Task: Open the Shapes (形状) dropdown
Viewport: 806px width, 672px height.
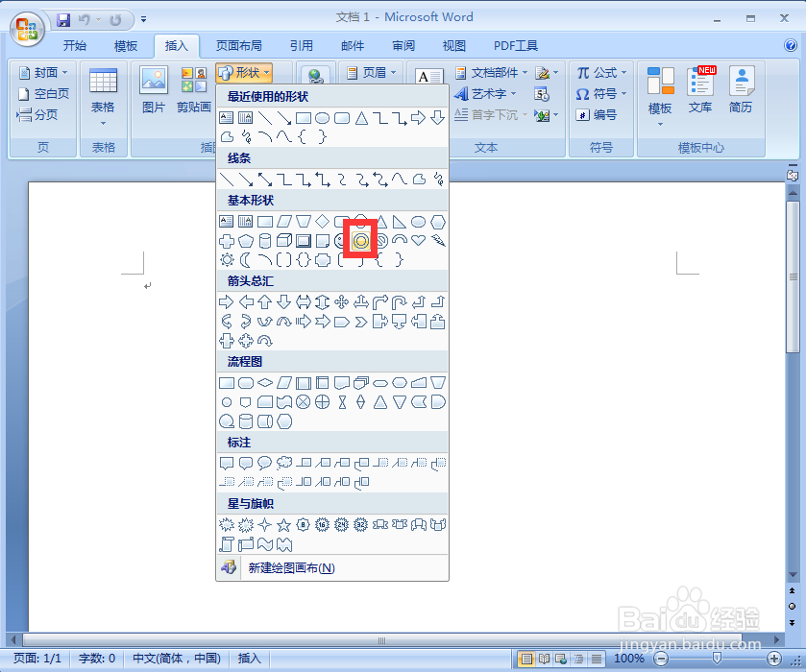Action: tap(244, 73)
